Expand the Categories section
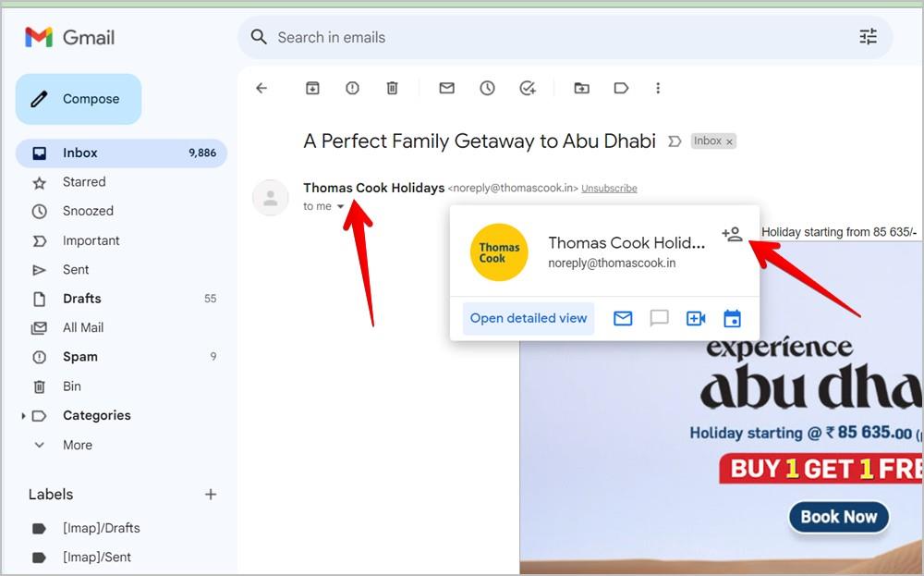924x576 pixels. pos(23,416)
